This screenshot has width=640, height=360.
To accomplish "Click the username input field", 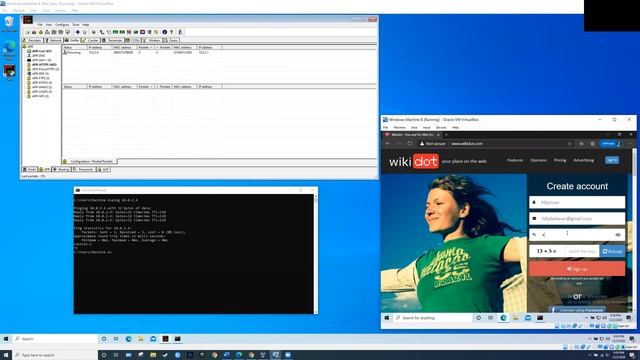I will (x=577, y=202).
